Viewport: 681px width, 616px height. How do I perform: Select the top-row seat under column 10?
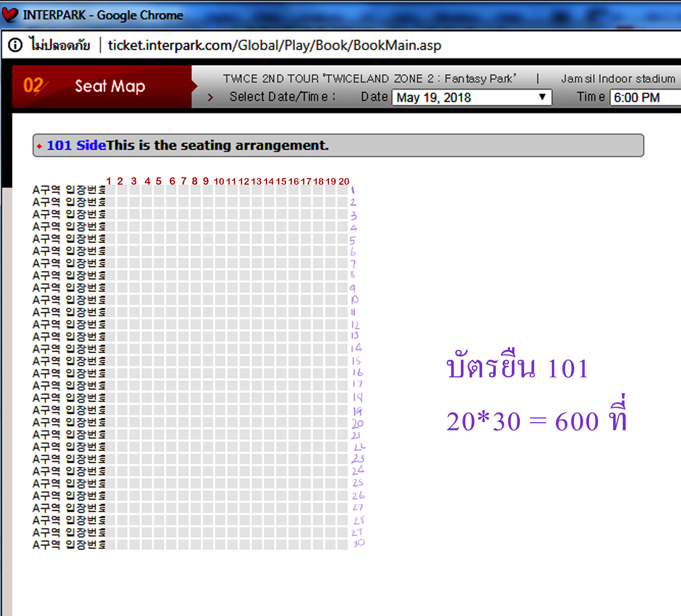coord(221,190)
